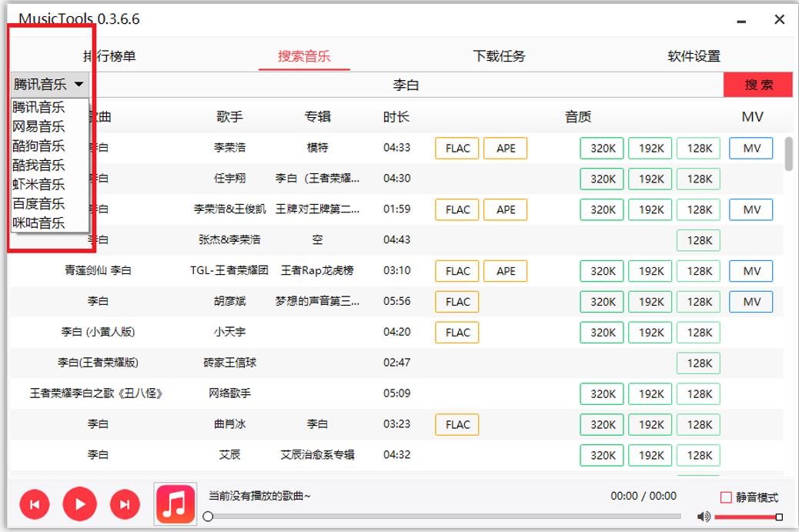The image size is (799, 532).
Task: Click the music note album cover
Action: tap(176, 504)
